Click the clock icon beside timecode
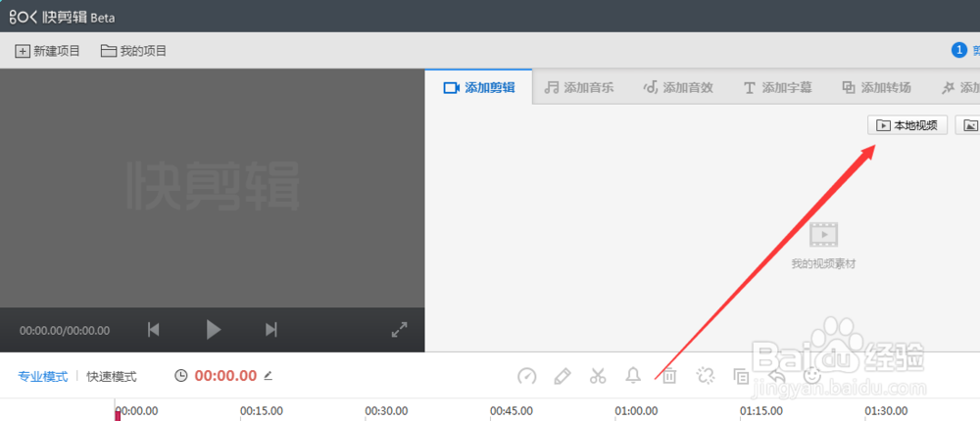 click(180, 376)
